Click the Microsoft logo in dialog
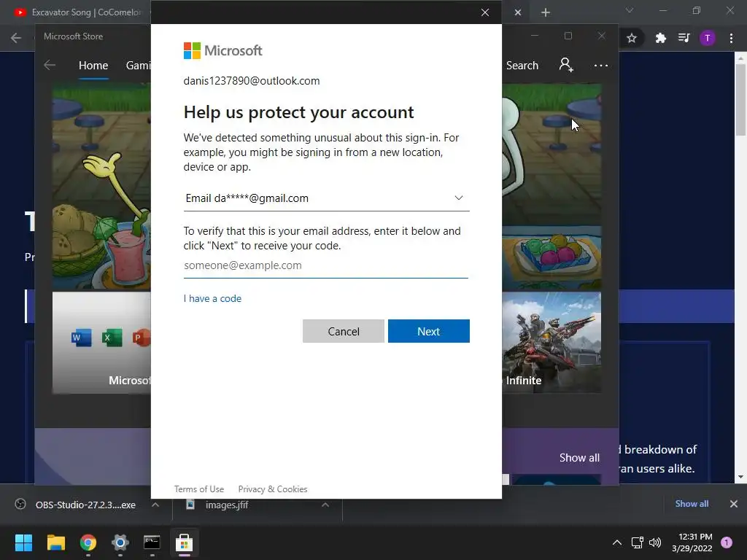747x560 pixels. pyautogui.click(x=223, y=50)
